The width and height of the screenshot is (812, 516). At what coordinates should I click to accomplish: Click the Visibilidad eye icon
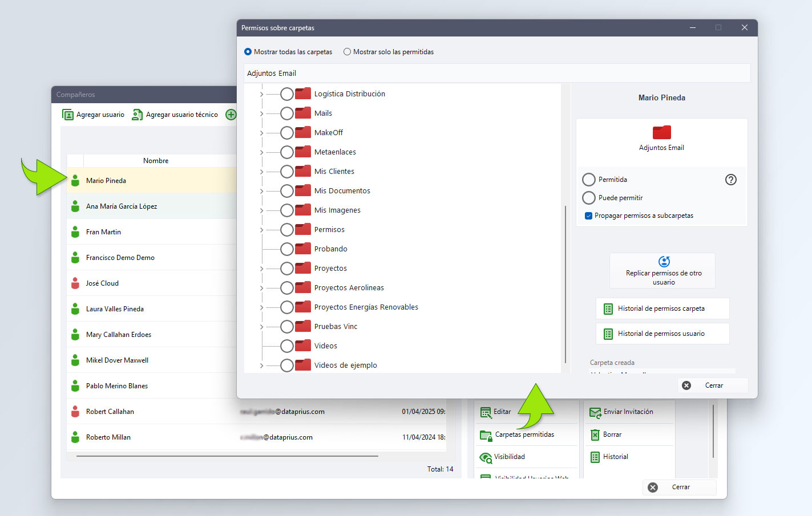click(x=486, y=457)
